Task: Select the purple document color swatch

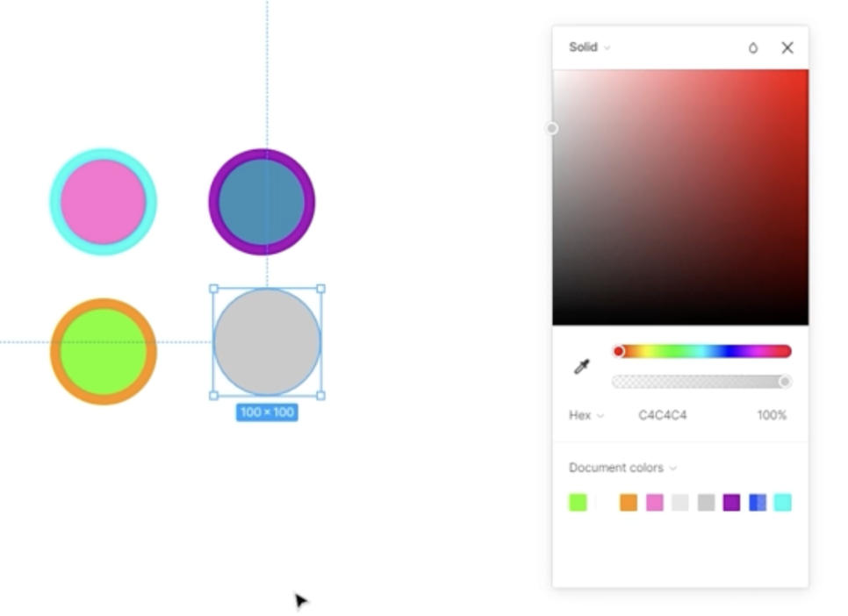Action: (x=731, y=503)
